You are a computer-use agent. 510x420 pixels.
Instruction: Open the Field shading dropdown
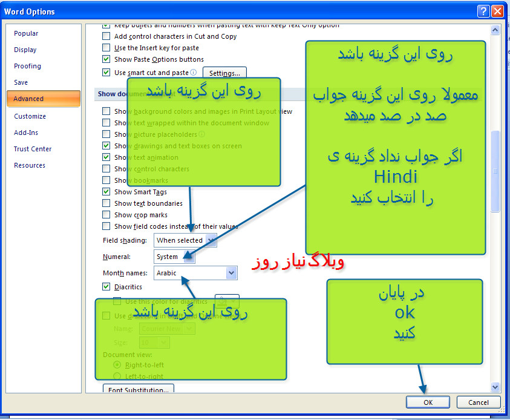(185, 240)
